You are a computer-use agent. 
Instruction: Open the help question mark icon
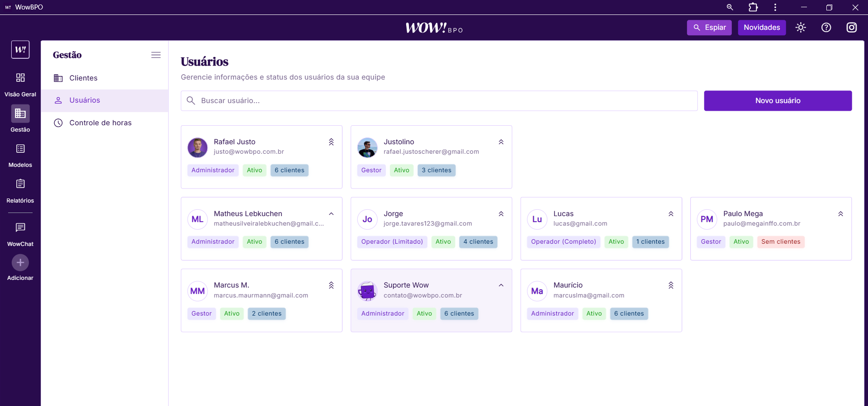point(826,28)
